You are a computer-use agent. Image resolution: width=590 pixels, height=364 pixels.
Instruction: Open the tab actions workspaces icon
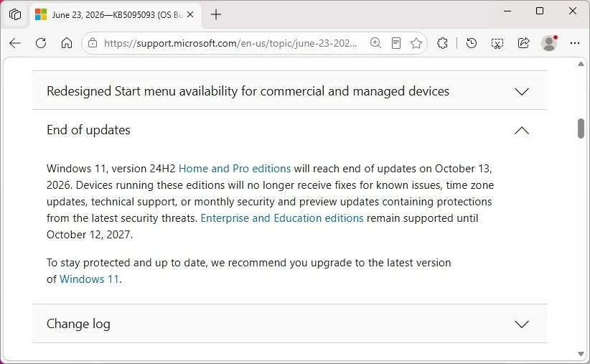(15, 14)
